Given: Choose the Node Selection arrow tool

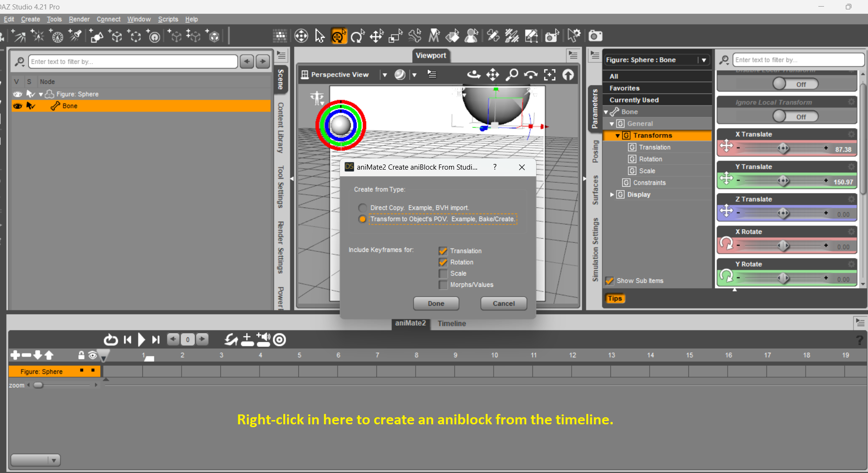Looking at the screenshot, I should coord(320,36).
